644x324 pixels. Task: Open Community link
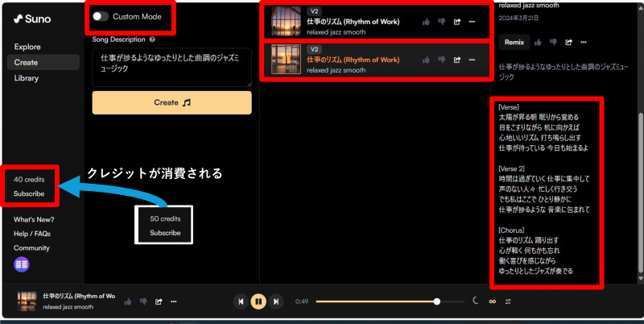tap(31, 248)
